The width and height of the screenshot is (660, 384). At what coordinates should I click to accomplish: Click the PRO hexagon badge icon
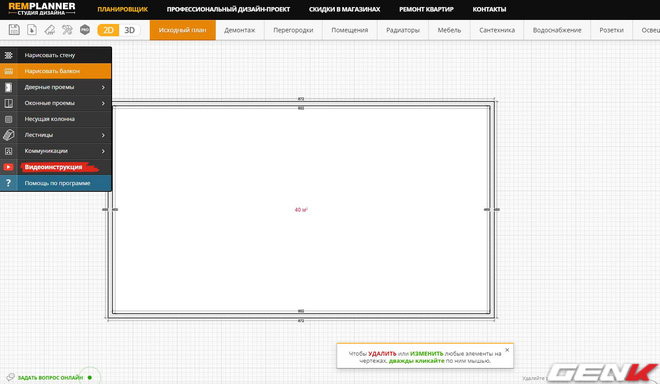click(x=85, y=30)
